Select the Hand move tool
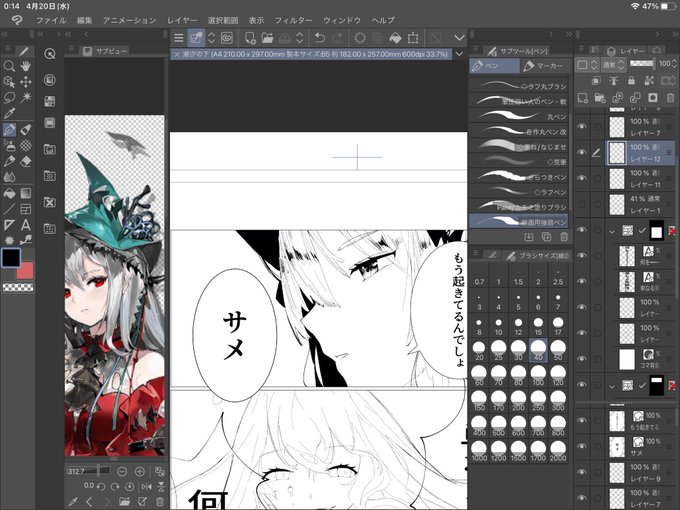This screenshot has width=680, height=510. [26, 66]
